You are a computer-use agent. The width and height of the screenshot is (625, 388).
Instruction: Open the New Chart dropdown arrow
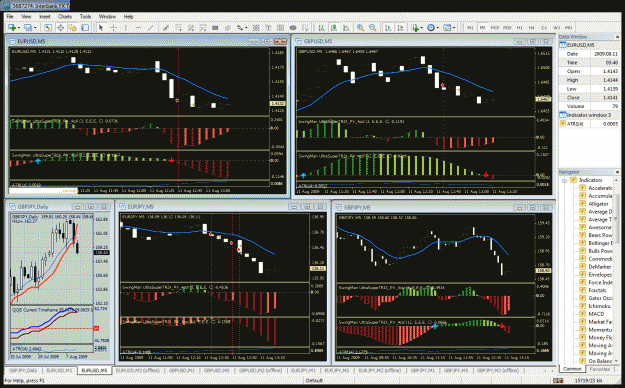tap(19, 28)
